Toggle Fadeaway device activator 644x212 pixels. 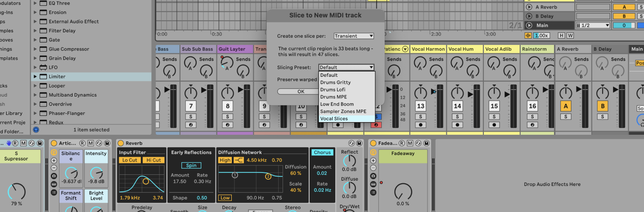tap(373, 143)
